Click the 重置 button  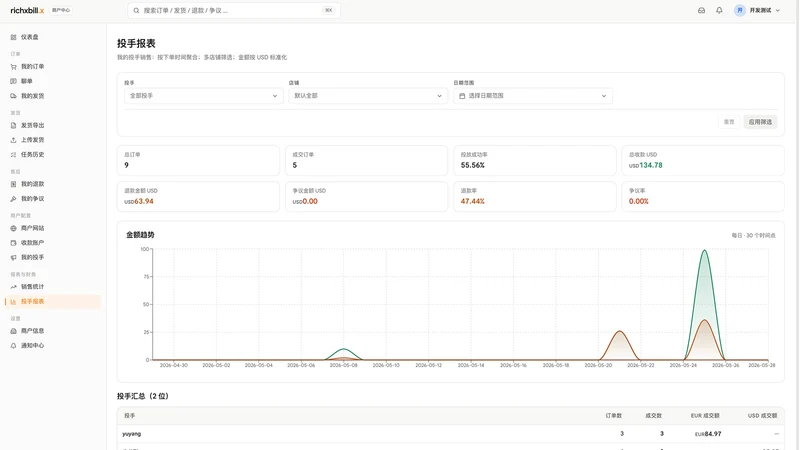tap(729, 122)
